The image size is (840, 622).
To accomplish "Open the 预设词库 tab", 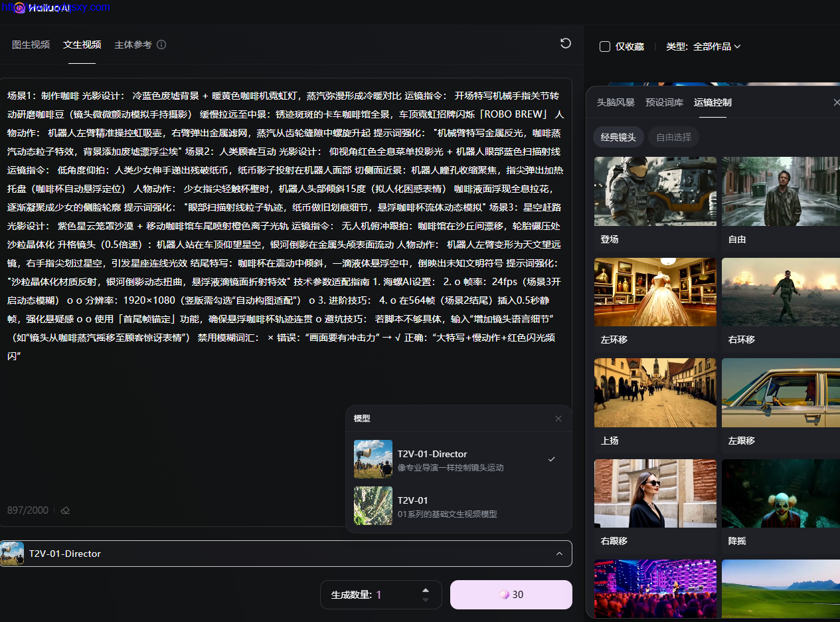I will (664, 102).
